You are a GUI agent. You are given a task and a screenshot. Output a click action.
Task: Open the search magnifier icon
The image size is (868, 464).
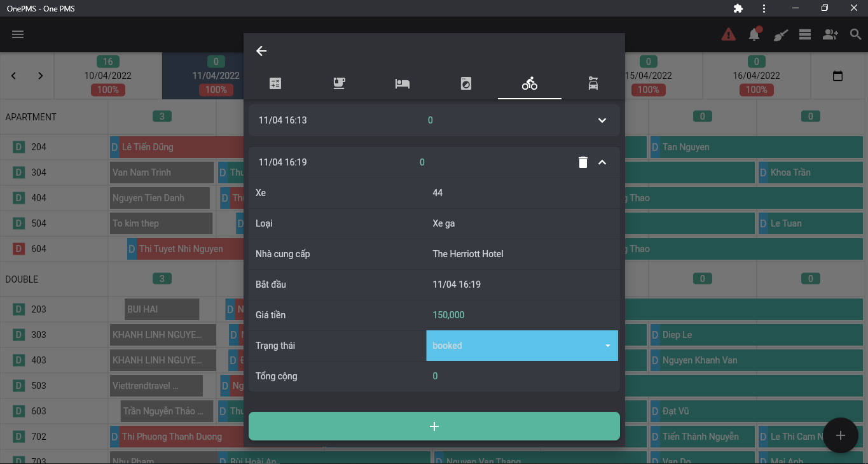pos(856,34)
